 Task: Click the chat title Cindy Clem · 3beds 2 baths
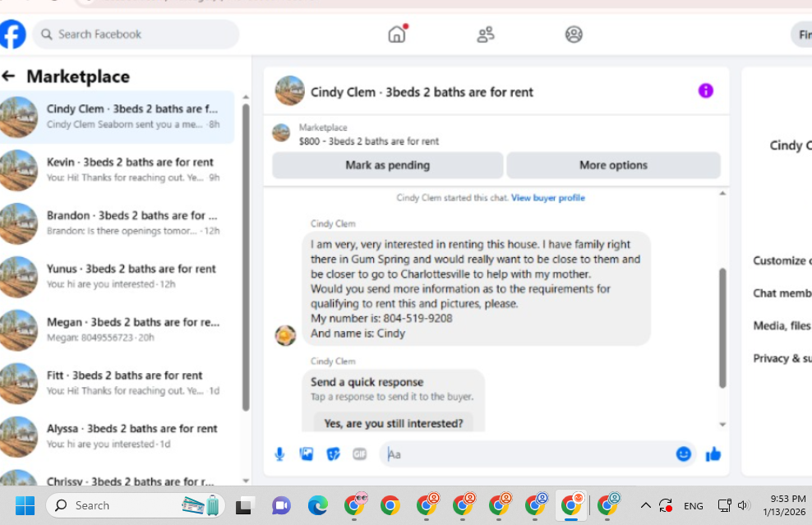tap(422, 92)
